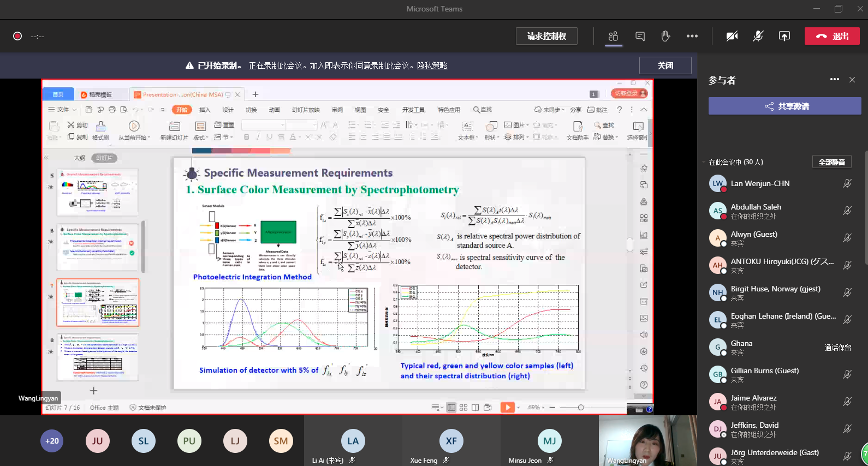This screenshot has height=466, width=868.
Task: Click the mute icon next to Lan Wenjun-CHN
Action: (x=847, y=183)
